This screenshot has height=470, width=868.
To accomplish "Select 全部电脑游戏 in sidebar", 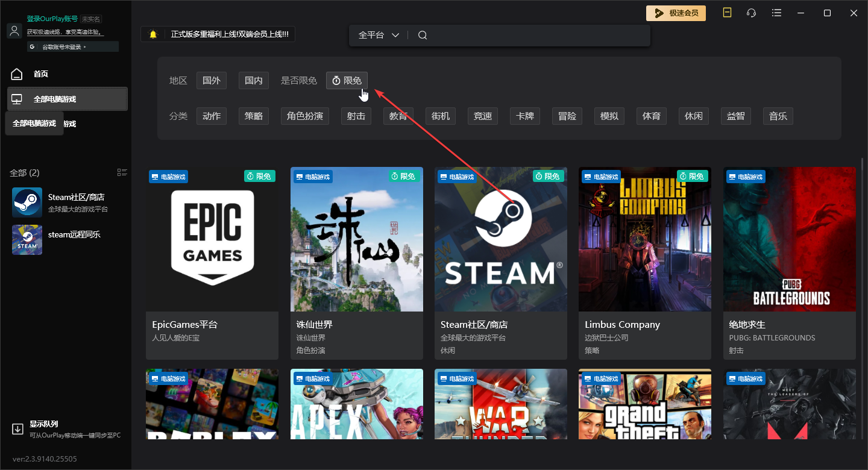I will tap(68, 99).
